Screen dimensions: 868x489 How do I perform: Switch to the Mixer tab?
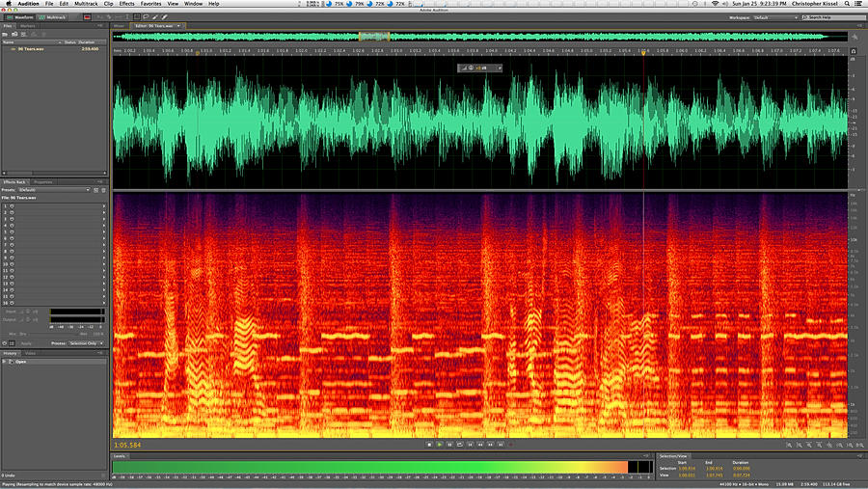[x=119, y=26]
